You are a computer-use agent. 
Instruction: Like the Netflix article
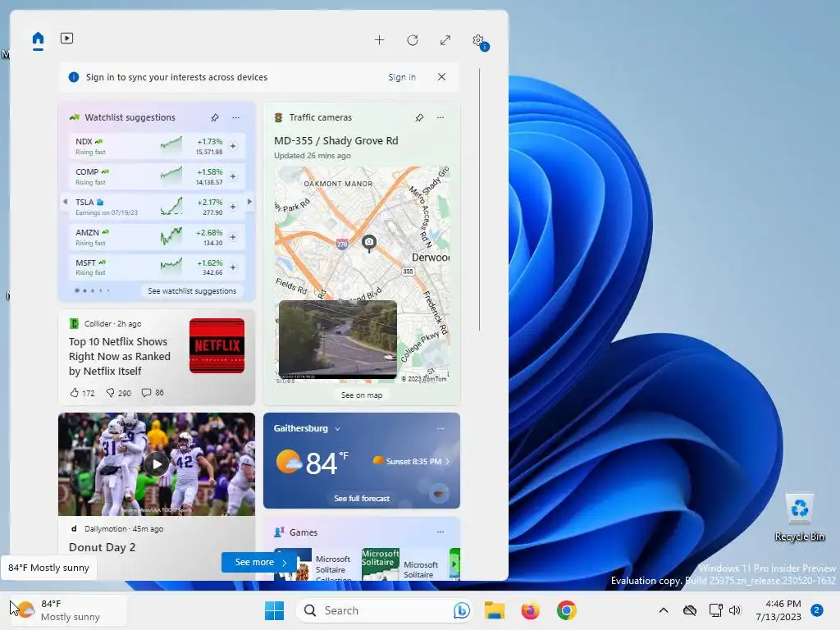tap(82, 393)
